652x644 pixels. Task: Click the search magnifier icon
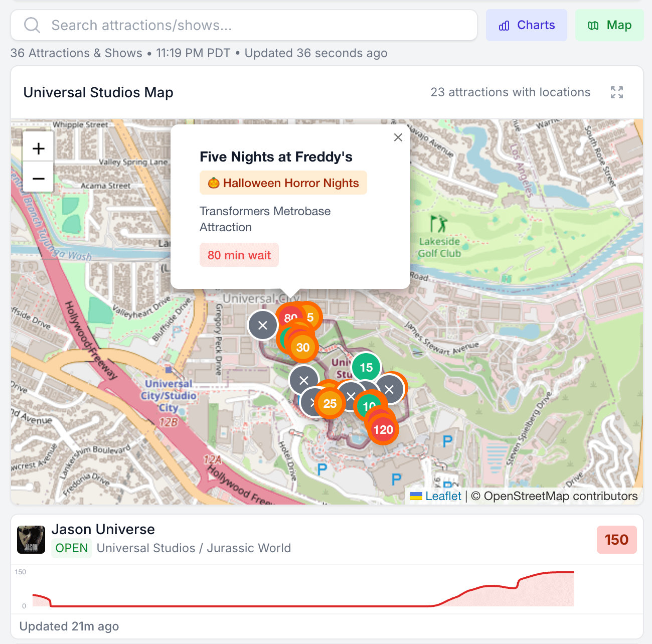click(32, 25)
